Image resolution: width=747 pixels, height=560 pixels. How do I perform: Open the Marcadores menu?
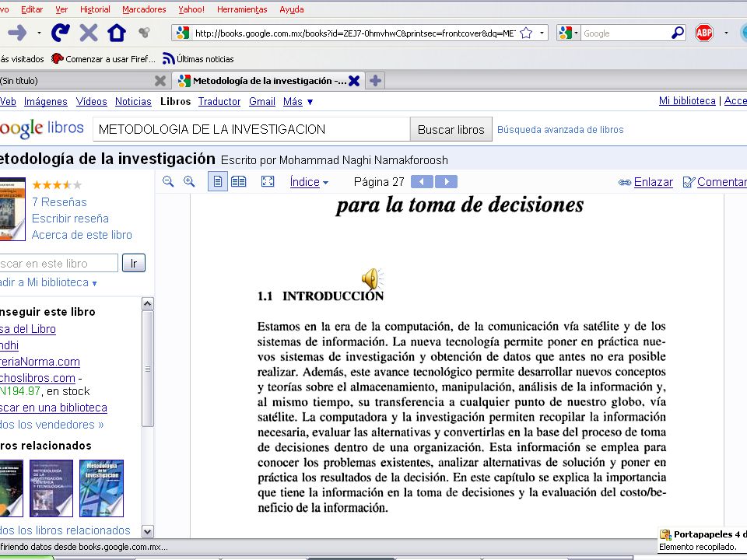[144, 9]
